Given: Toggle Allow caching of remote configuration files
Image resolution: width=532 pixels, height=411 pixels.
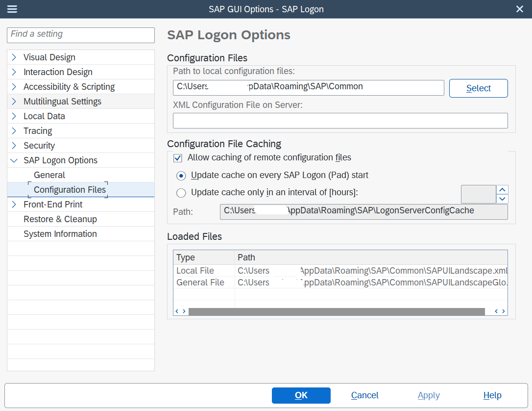Looking at the screenshot, I should tap(178, 158).
